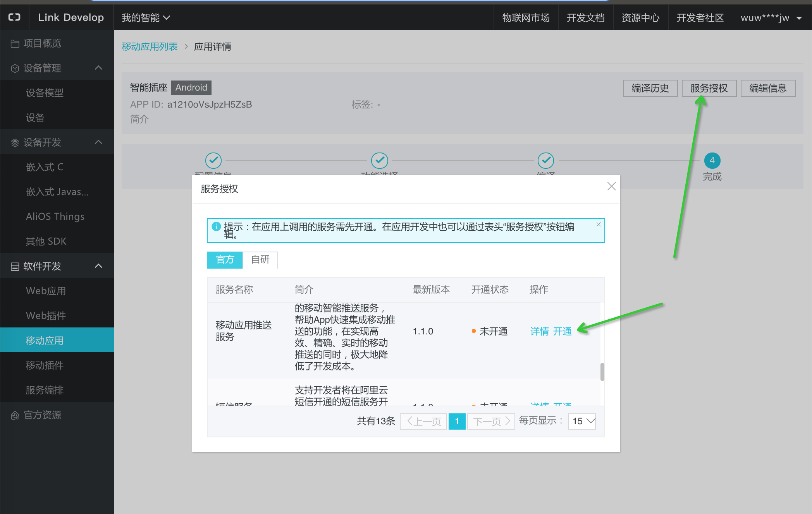Click the 编译历史 button

[650, 88]
